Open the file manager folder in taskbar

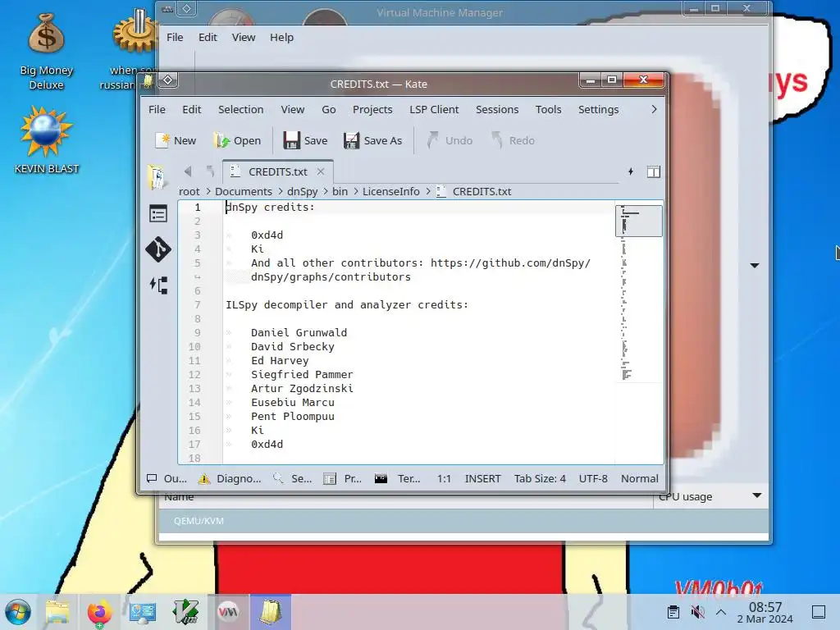point(57,612)
